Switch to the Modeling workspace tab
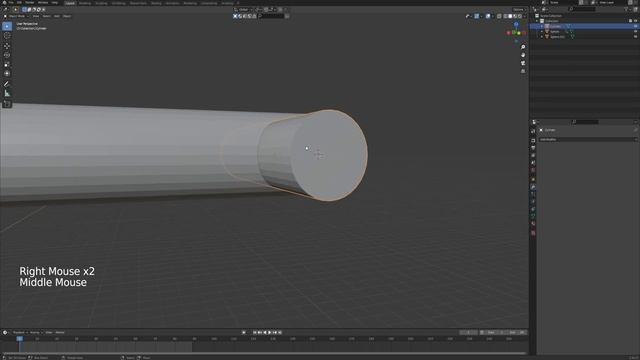The image size is (640, 360). (x=85, y=3)
